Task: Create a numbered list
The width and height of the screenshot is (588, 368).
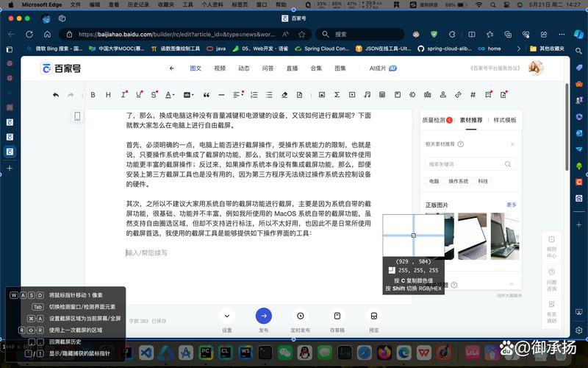Action: pyautogui.click(x=254, y=95)
